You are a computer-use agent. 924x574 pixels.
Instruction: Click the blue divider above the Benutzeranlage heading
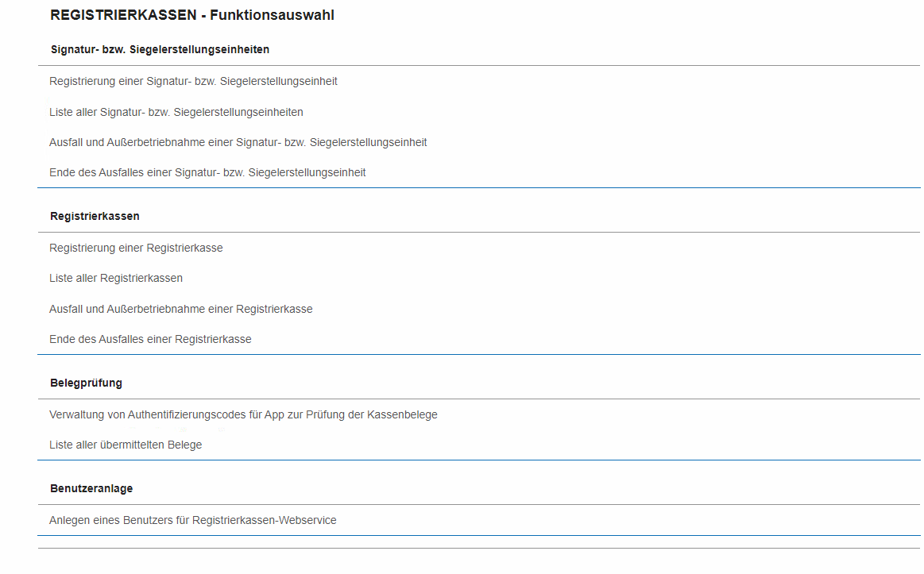click(x=478, y=460)
